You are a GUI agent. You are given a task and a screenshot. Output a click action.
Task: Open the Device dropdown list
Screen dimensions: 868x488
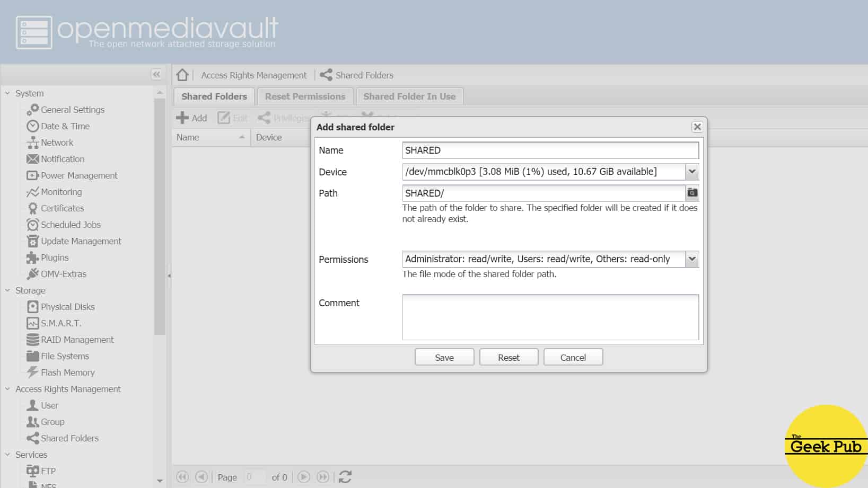pos(692,172)
